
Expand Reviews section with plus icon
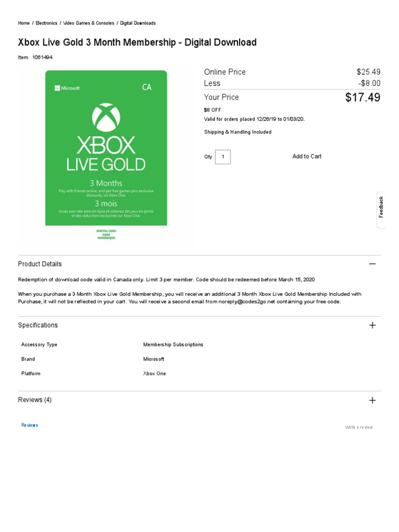372,401
